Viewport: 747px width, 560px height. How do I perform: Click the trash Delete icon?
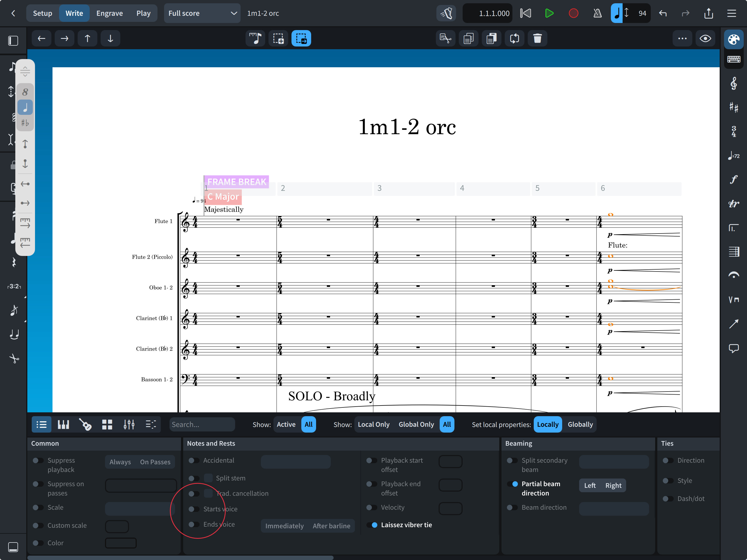pos(537,39)
